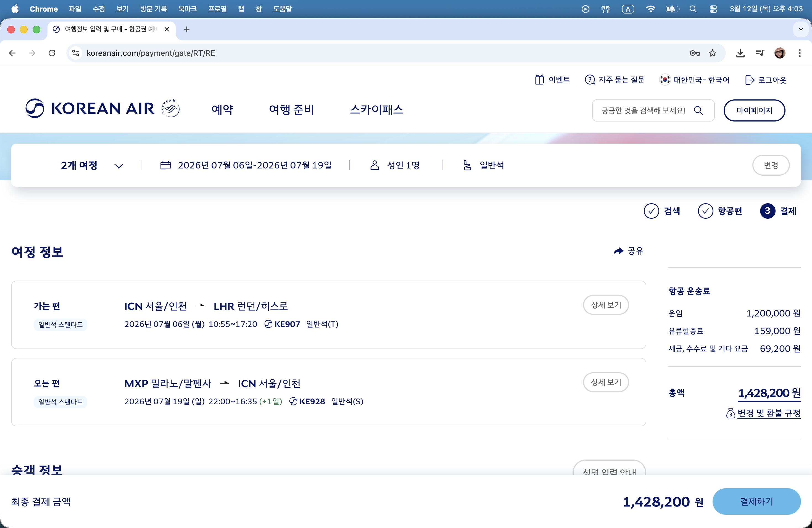Click 로그아웃 to log out

(766, 80)
